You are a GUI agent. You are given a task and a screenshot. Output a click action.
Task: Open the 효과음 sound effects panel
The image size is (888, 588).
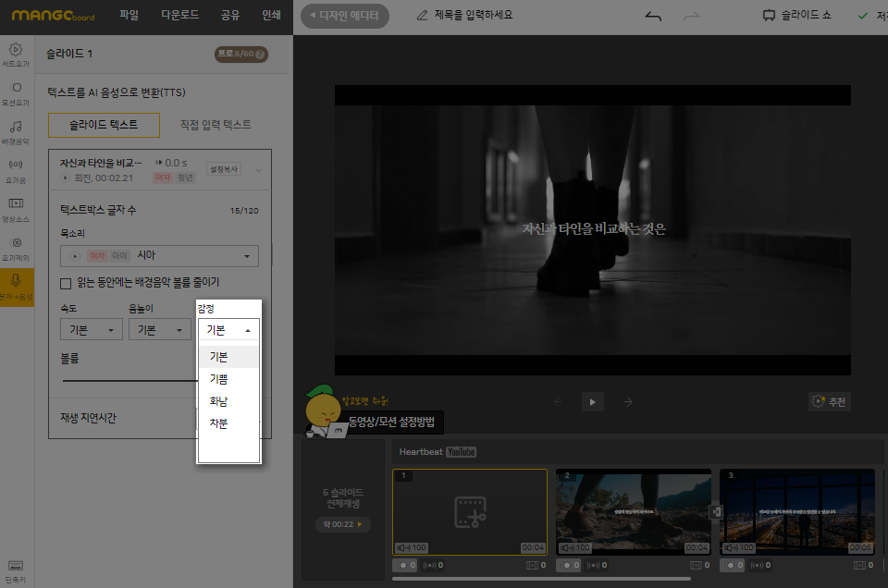coord(16,170)
